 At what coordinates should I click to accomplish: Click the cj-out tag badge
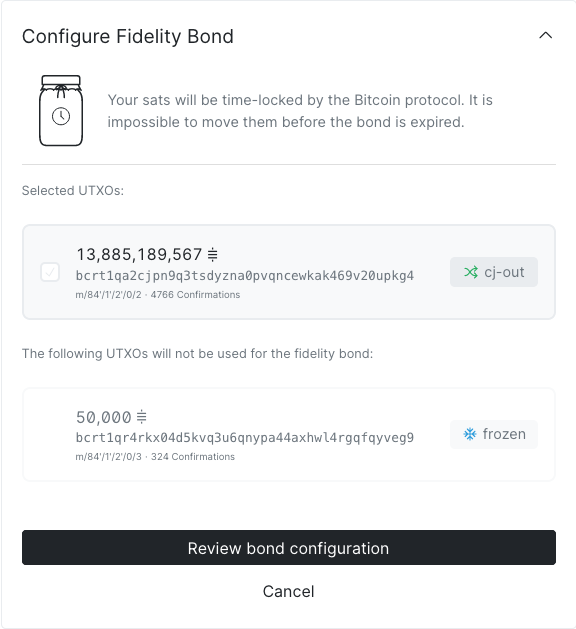[494, 272]
